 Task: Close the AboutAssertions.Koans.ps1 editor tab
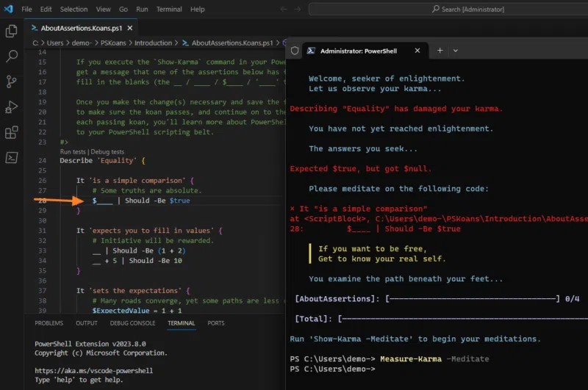130,28
